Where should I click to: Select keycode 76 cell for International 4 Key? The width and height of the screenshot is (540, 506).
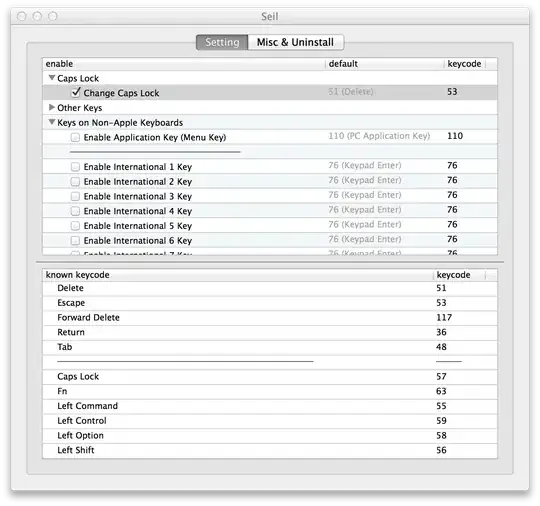452,210
